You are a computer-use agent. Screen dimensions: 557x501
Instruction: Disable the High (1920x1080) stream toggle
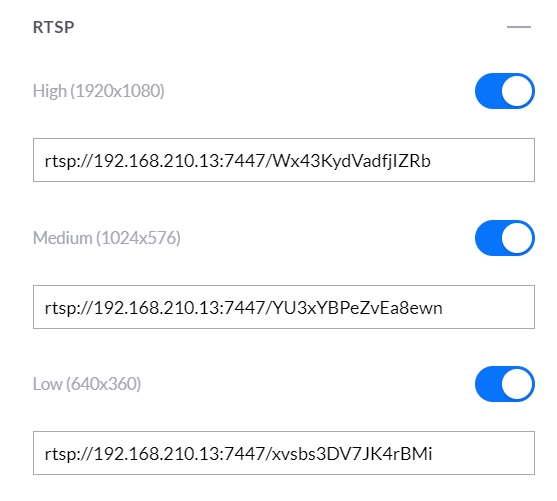505,91
